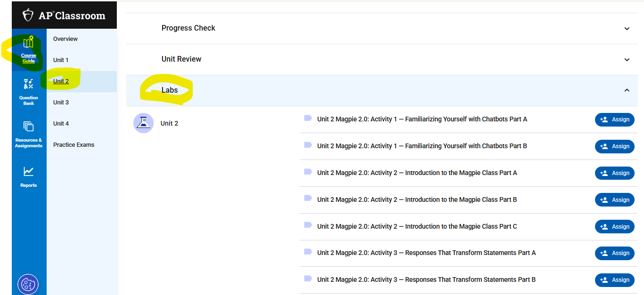Image resolution: width=644 pixels, height=295 pixels.
Task: Assign Activity 2 Magpie Class Part C
Action: pyautogui.click(x=615, y=227)
